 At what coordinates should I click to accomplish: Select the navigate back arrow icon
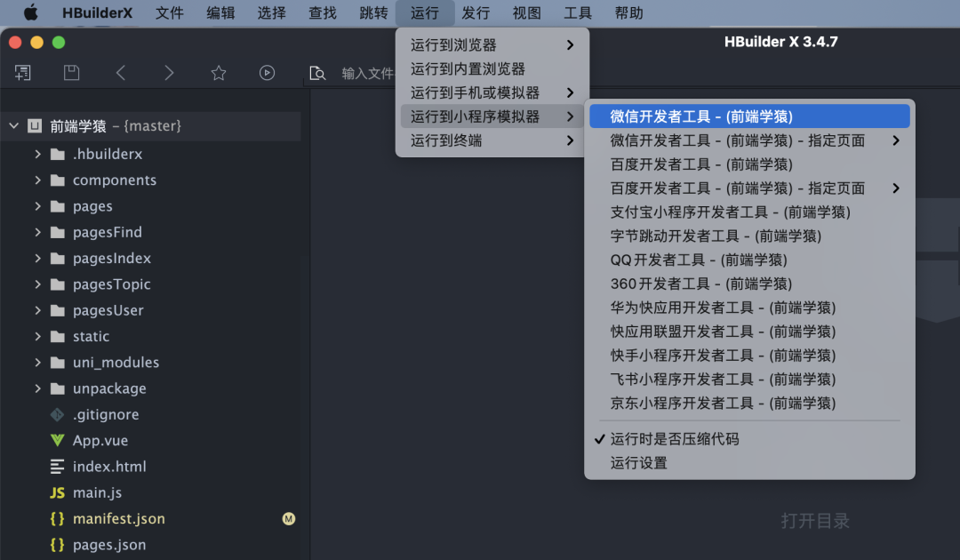pyautogui.click(x=121, y=73)
